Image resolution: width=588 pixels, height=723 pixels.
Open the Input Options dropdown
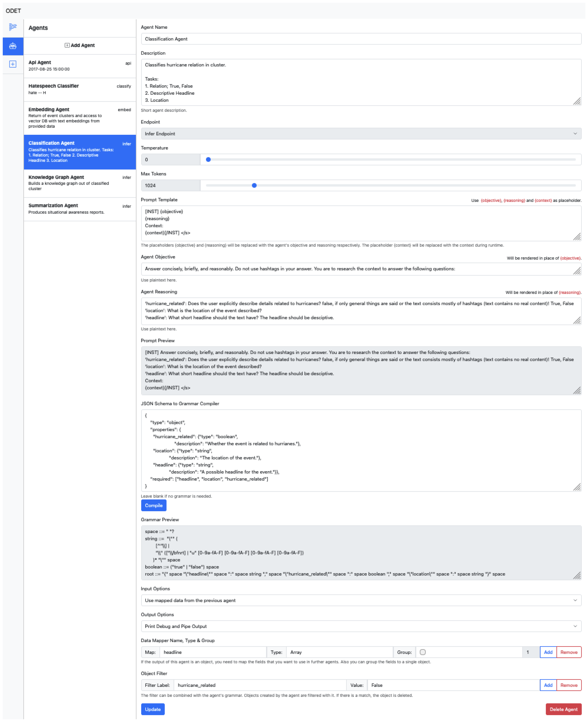(x=361, y=600)
